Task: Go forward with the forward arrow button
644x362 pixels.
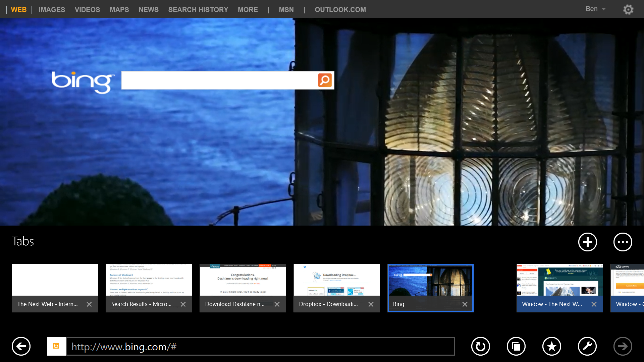Action: 623,346
